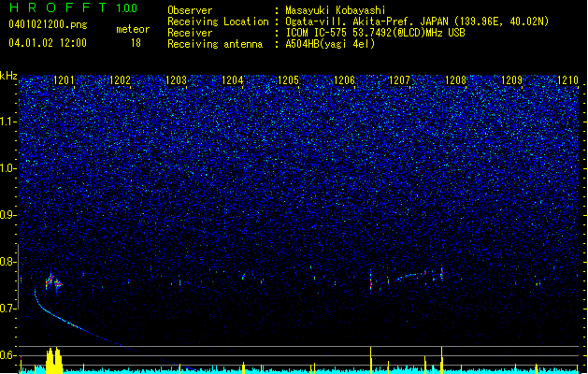Click the 0.6 kHz axis tick label

8,355
